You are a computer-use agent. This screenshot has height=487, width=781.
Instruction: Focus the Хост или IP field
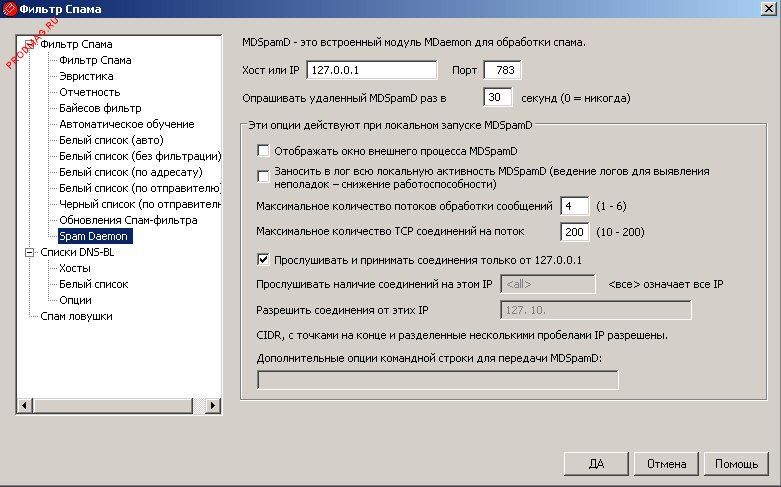pyautogui.click(x=372, y=71)
